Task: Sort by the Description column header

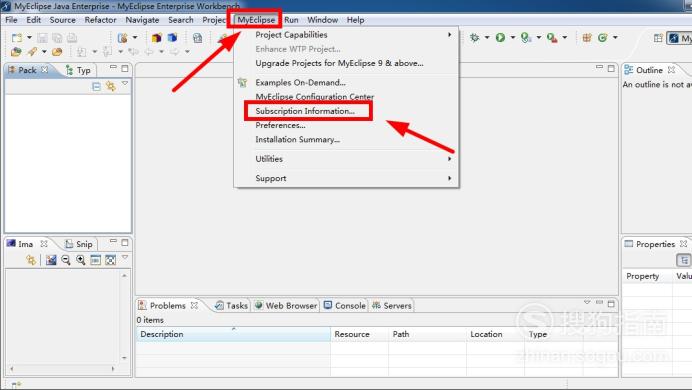Action: [x=233, y=334]
